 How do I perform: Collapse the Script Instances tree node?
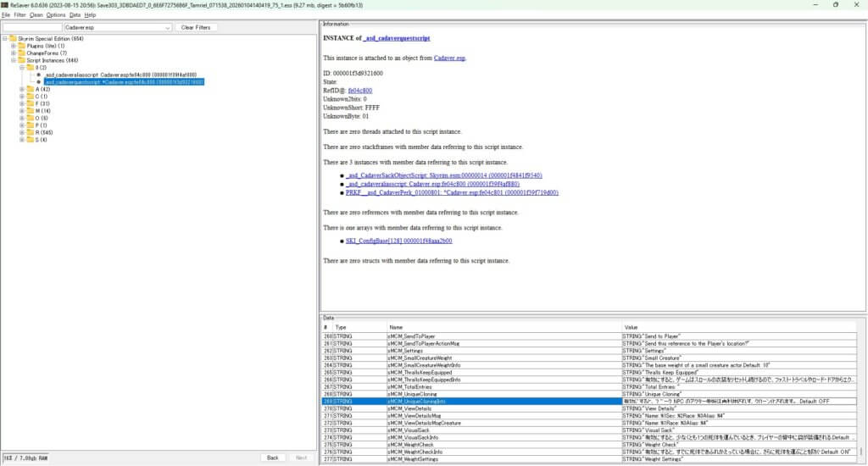pyautogui.click(x=14, y=60)
